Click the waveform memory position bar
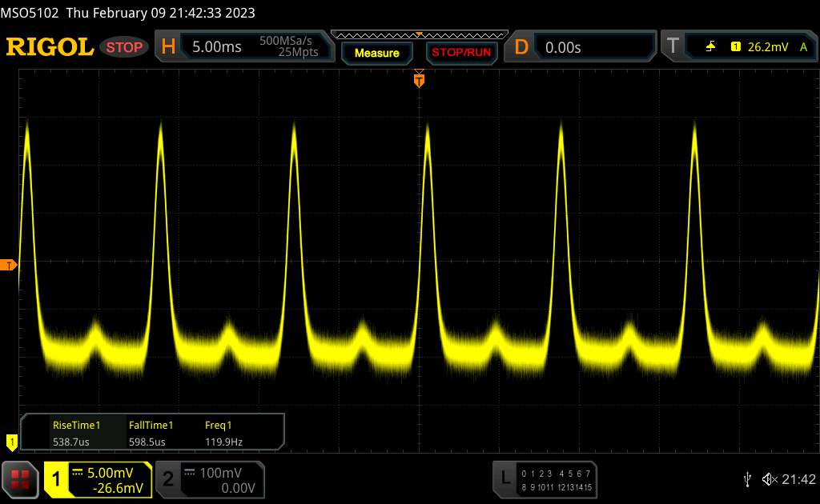 419,34
